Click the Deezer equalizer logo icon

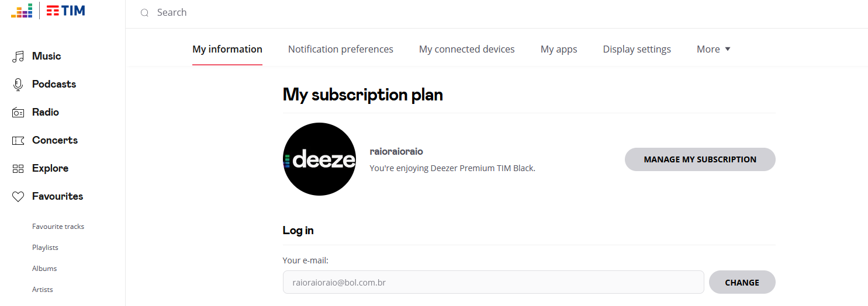pos(22,11)
